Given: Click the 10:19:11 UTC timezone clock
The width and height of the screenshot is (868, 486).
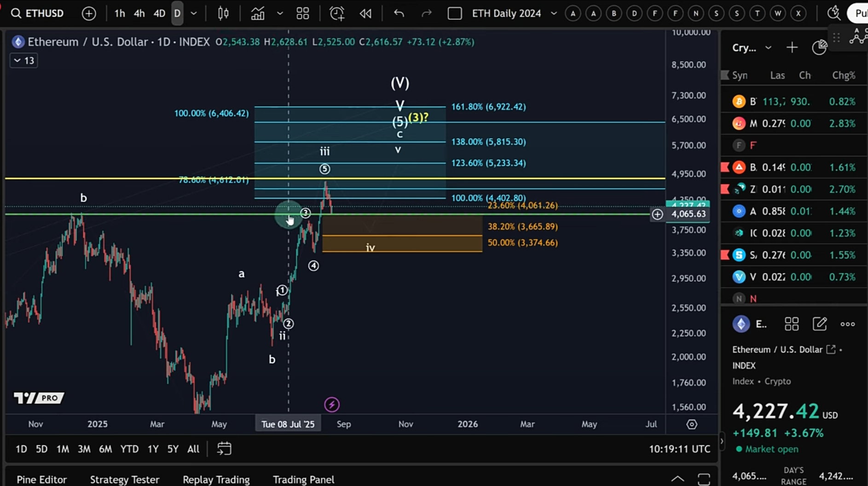Looking at the screenshot, I should click(x=679, y=449).
